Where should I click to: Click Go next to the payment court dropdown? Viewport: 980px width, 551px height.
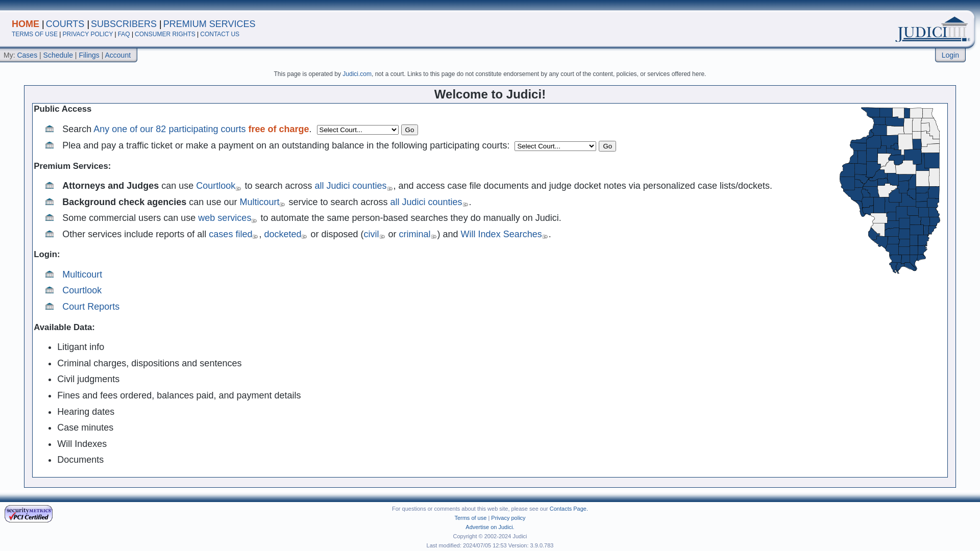coord(607,146)
